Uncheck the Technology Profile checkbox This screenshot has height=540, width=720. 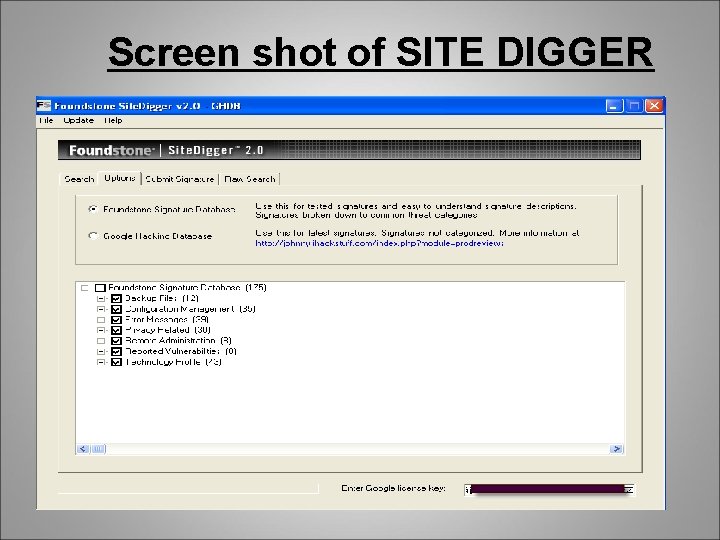[x=116, y=362]
